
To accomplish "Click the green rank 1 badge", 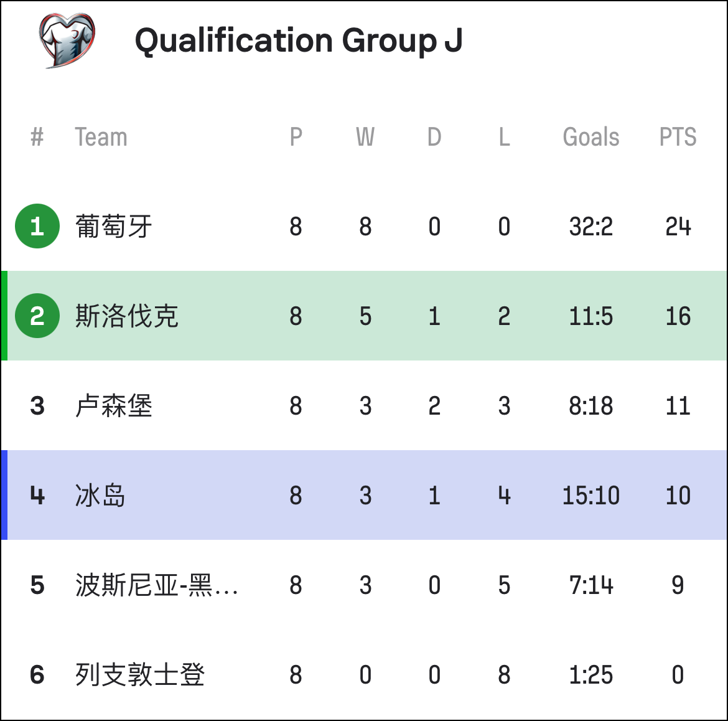I will pos(37,226).
